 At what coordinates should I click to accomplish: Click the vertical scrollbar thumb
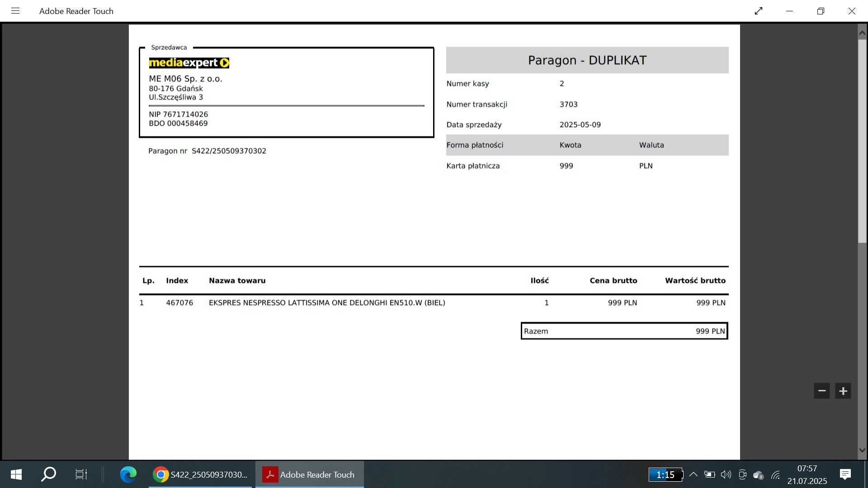pyautogui.click(x=862, y=141)
